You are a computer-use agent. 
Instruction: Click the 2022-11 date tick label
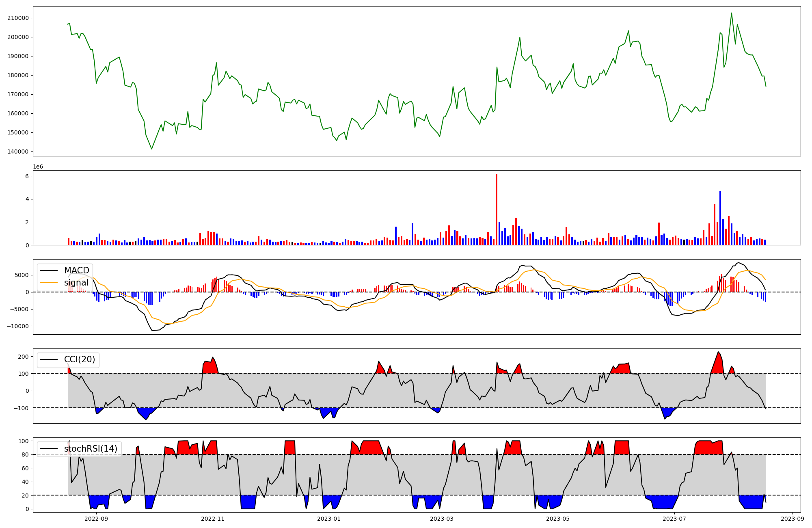click(x=213, y=519)
